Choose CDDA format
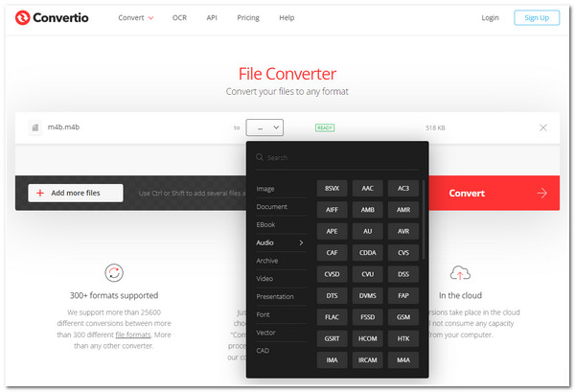The width and height of the screenshot is (575, 392). coord(367,253)
